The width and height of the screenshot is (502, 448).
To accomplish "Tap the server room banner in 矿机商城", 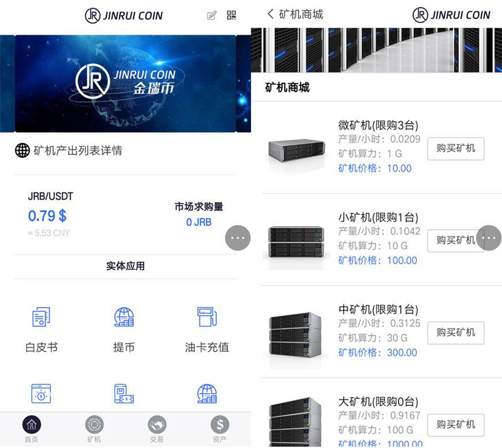I will [376, 50].
